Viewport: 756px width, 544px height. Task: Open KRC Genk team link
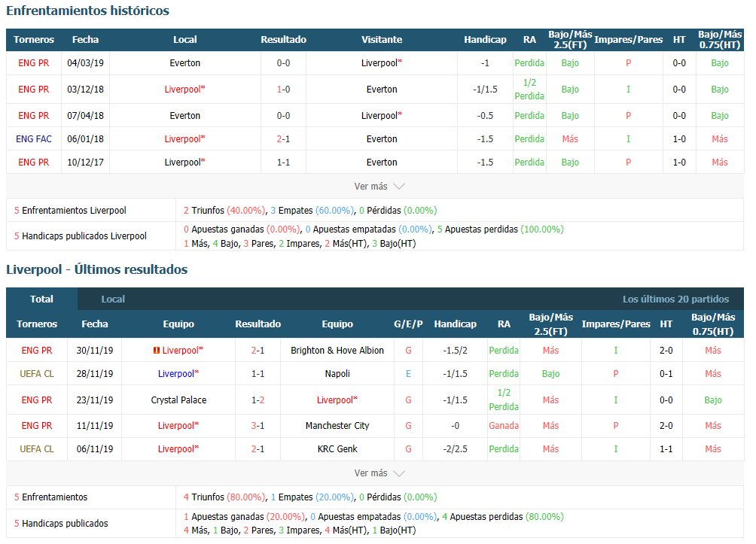click(337, 449)
